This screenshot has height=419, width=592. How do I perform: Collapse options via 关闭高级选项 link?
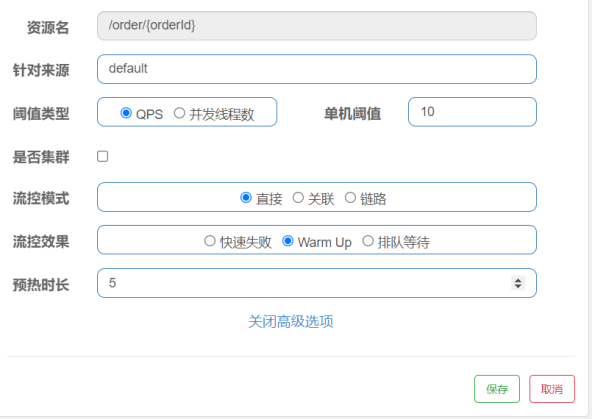(x=291, y=322)
